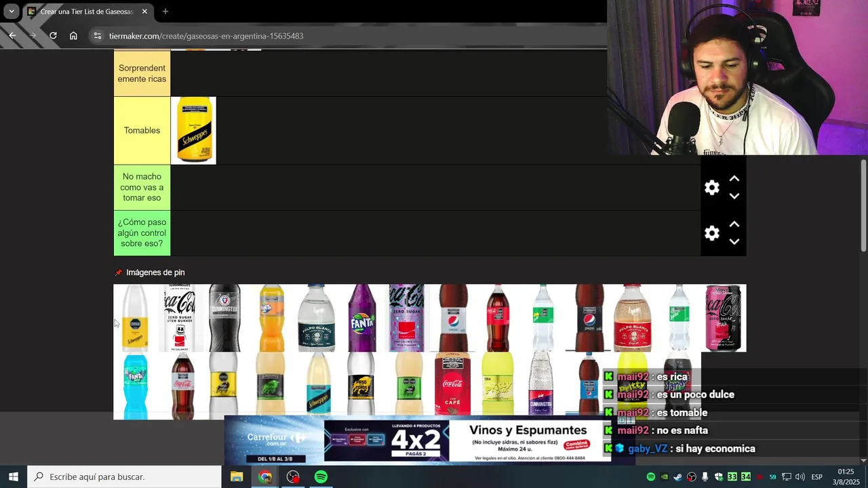
Task: Open clock showing 01:25 3/8/2025
Action: [x=846, y=476]
